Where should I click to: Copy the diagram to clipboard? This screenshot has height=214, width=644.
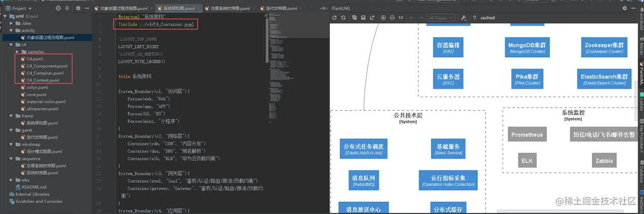(355, 18)
